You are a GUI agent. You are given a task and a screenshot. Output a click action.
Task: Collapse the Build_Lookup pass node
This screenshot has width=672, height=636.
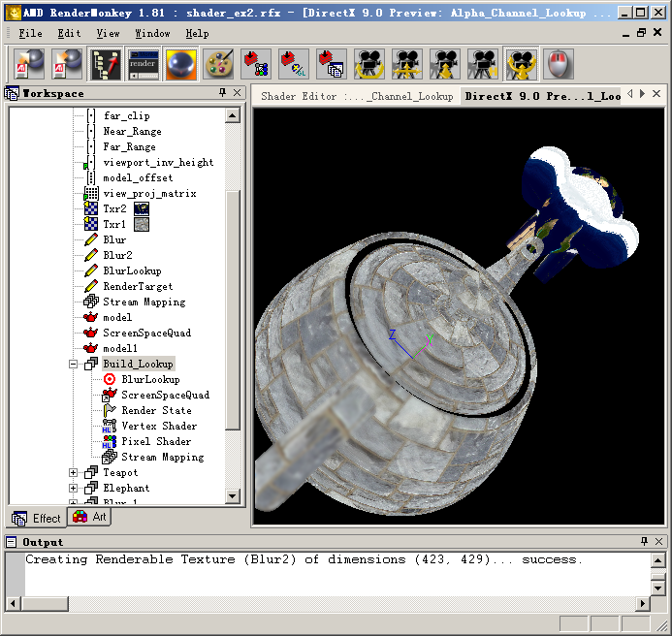pos(74,364)
